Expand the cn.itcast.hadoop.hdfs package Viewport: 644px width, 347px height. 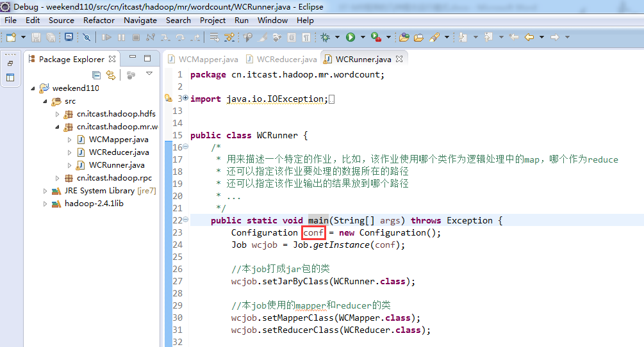(x=57, y=114)
